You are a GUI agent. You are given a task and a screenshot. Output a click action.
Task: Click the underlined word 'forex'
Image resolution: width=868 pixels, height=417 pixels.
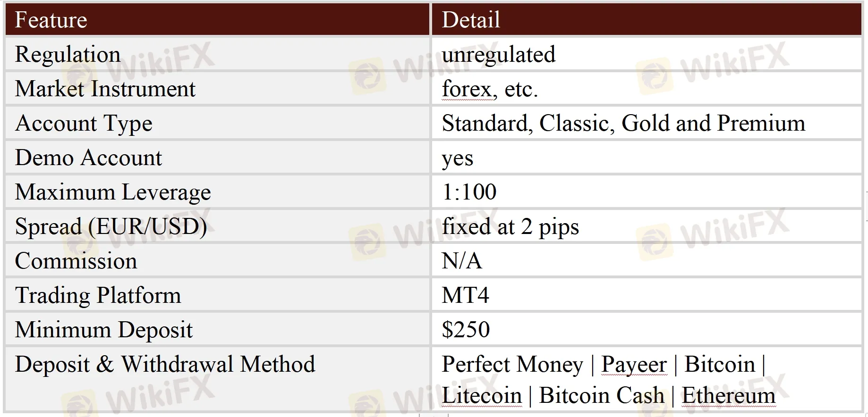click(x=467, y=89)
